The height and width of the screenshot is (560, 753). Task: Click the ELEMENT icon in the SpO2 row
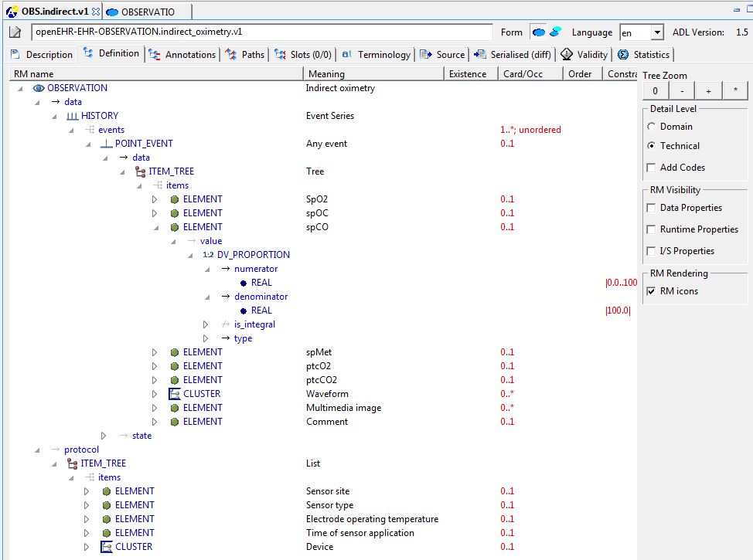click(175, 199)
